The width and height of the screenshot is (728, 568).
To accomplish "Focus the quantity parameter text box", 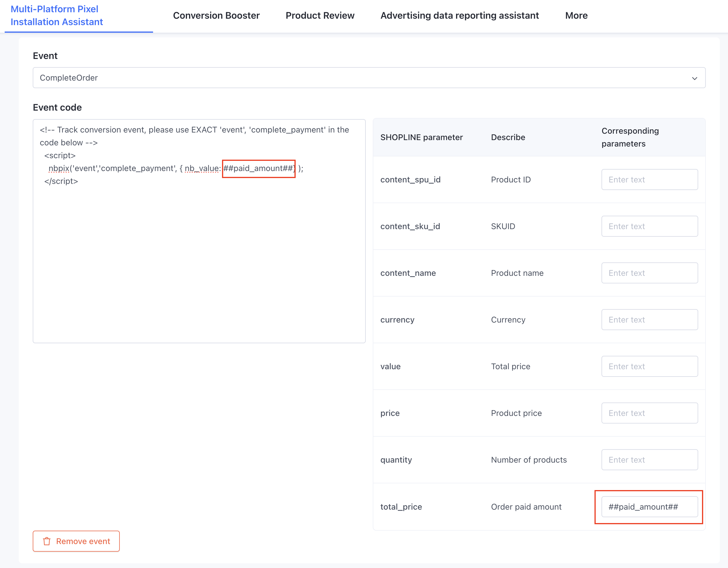I will 649,459.
